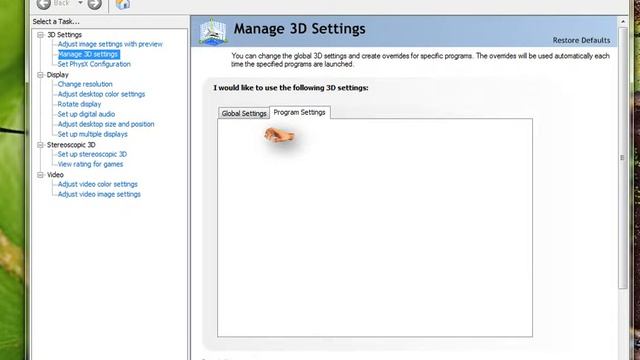Switch to the Program Settings tab
Image resolution: width=640 pixels, height=360 pixels.
coord(300,112)
